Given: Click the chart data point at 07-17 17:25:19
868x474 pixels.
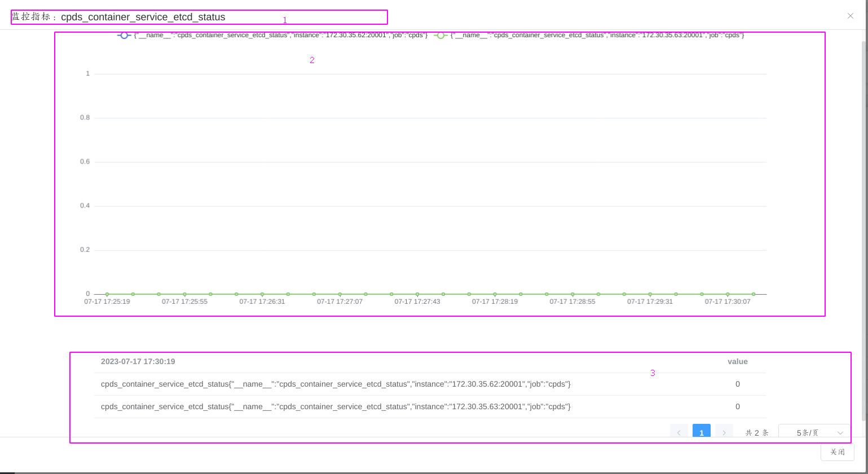Looking at the screenshot, I should (107, 294).
